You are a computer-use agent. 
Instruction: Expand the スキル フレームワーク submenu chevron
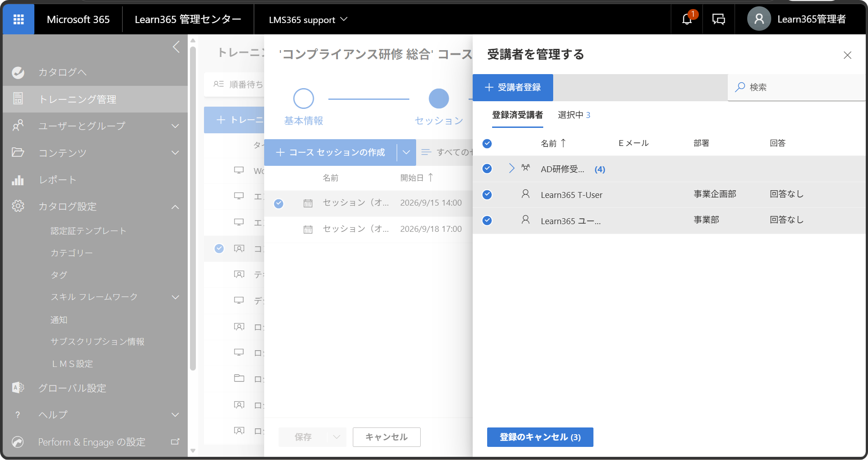175,297
